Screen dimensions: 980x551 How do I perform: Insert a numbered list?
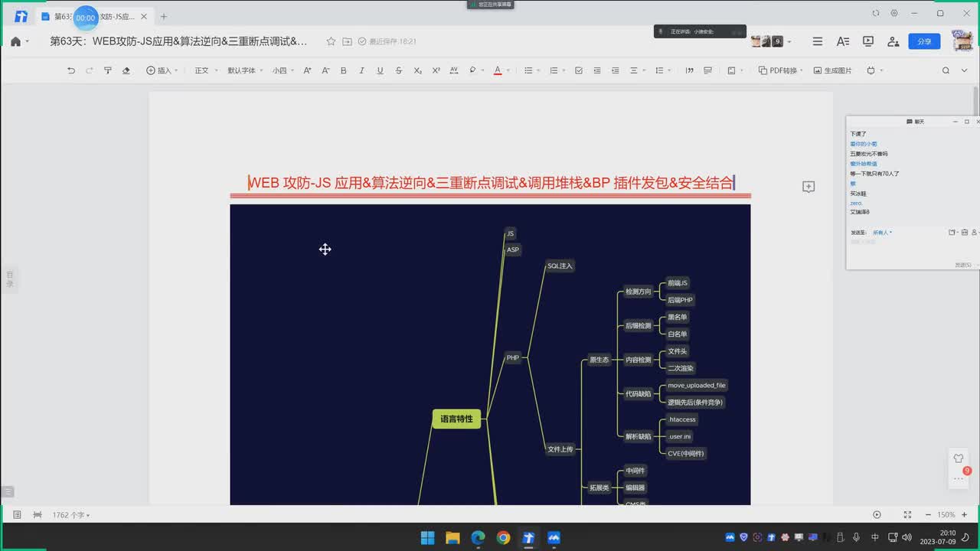pos(554,70)
